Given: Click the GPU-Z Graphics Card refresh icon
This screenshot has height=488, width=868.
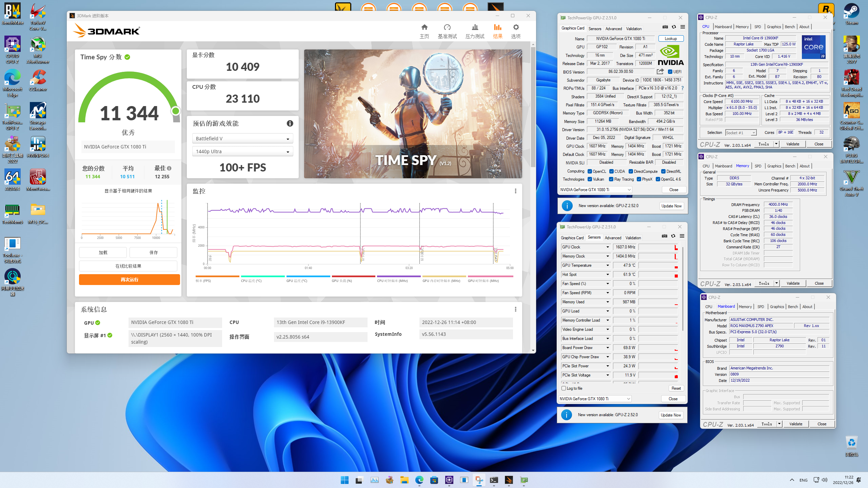Looking at the screenshot, I should click(x=674, y=27).
